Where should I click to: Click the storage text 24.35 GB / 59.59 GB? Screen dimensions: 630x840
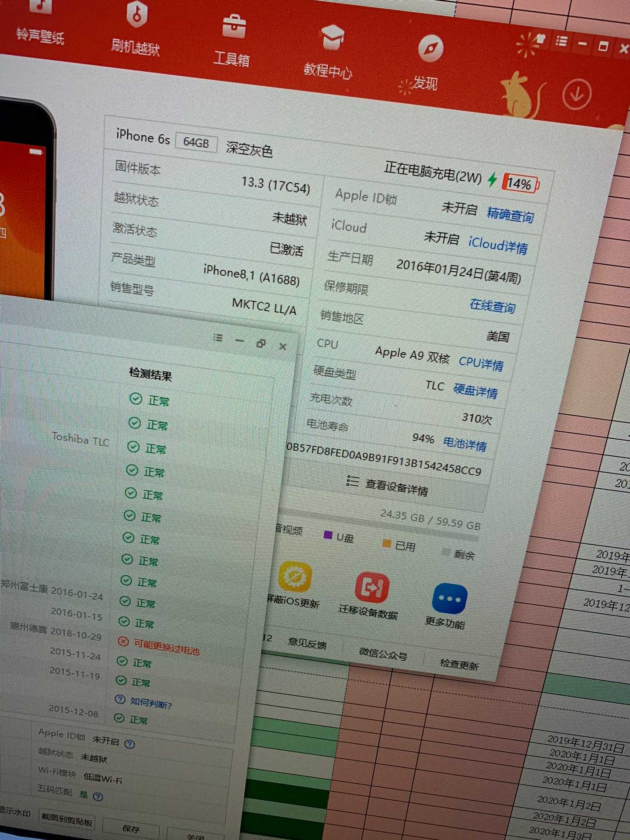pos(430,519)
